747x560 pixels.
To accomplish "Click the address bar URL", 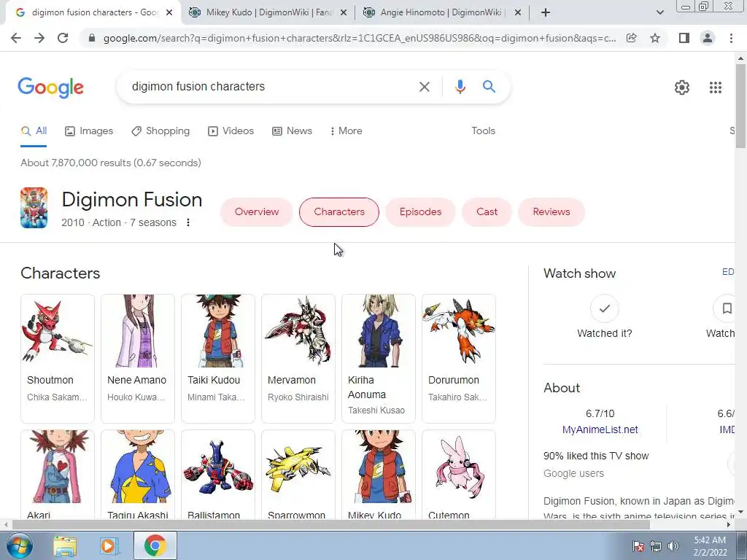I will (x=360, y=38).
